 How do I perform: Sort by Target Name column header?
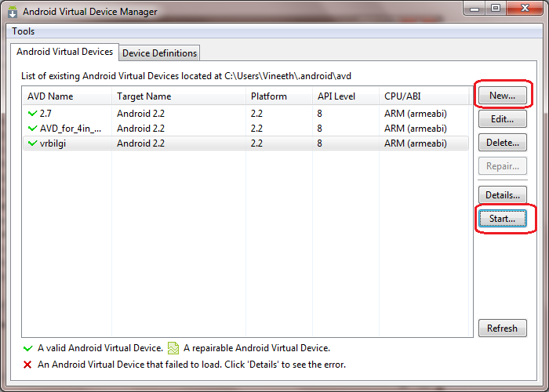pyautogui.click(x=179, y=96)
